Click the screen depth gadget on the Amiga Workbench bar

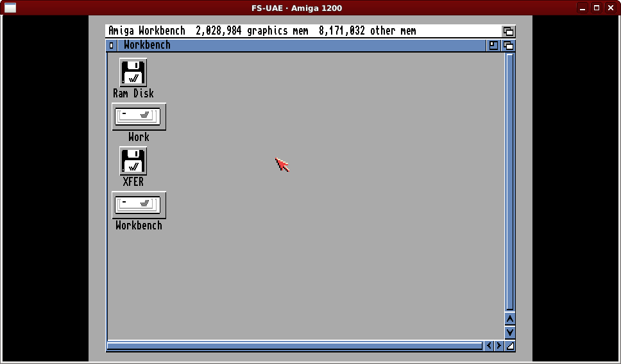(x=508, y=31)
